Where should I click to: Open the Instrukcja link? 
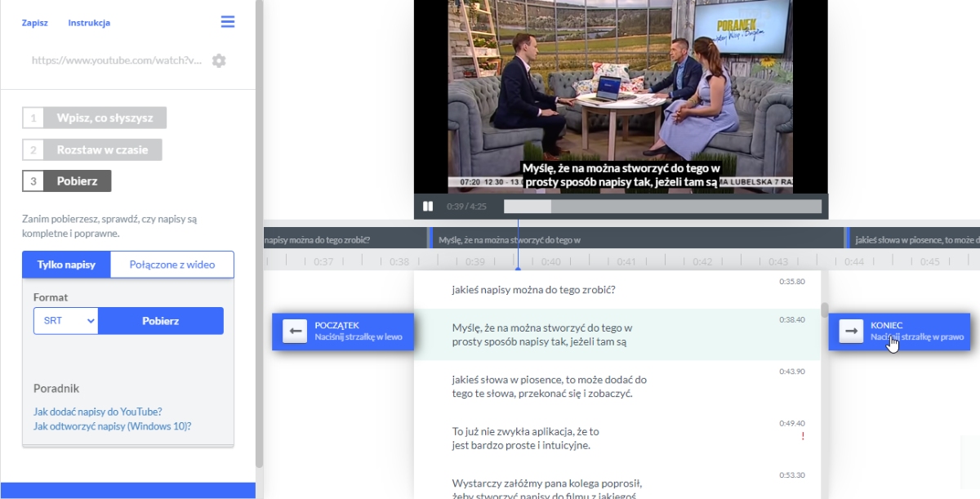pyautogui.click(x=89, y=23)
